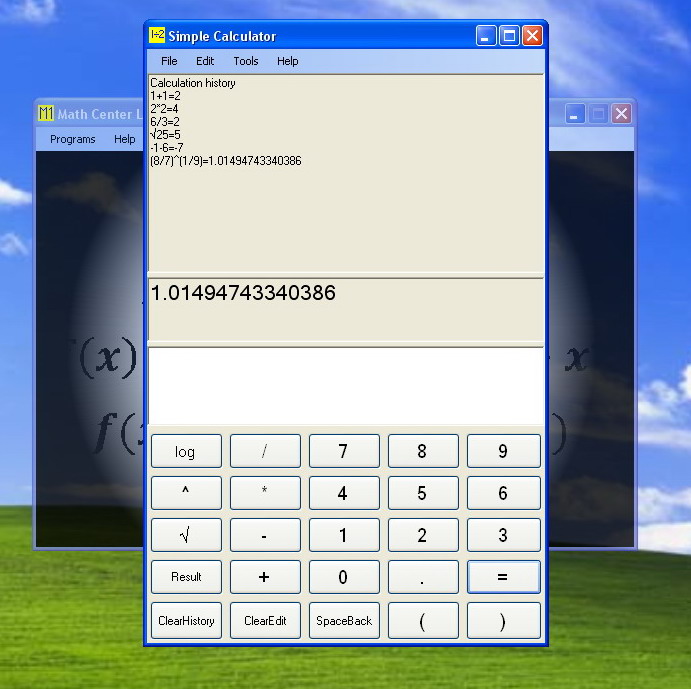The width and height of the screenshot is (691, 689).
Task: Open Help menu in Math Center window
Action: tap(125, 139)
